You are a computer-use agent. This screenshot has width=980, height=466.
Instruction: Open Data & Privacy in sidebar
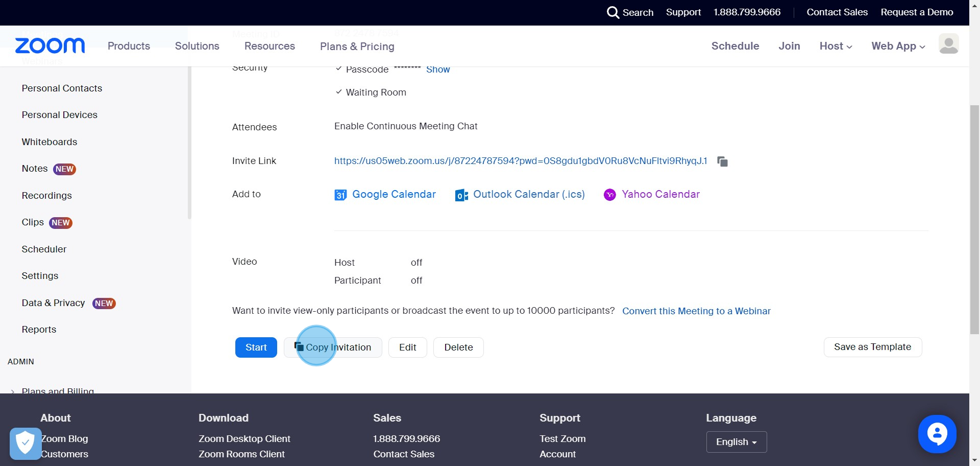coord(53,303)
